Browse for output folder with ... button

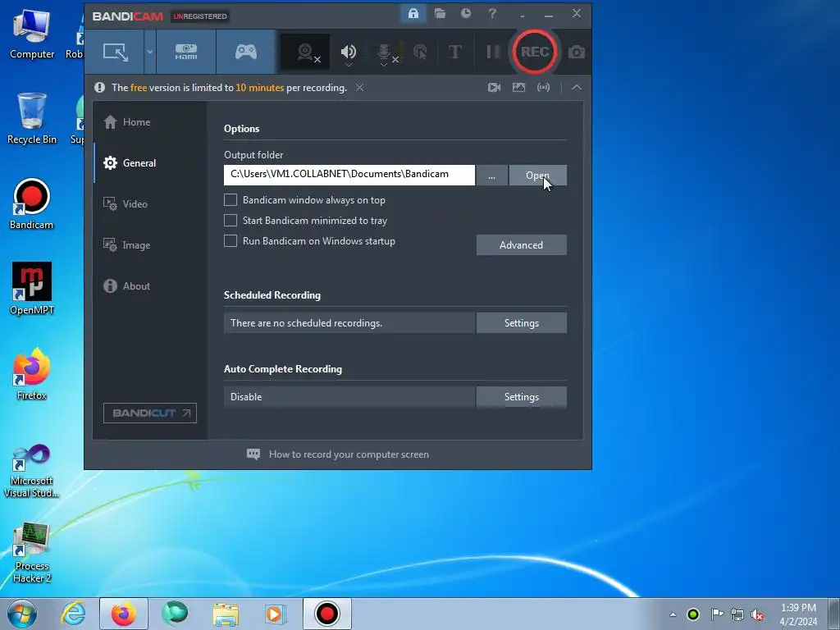(x=492, y=176)
